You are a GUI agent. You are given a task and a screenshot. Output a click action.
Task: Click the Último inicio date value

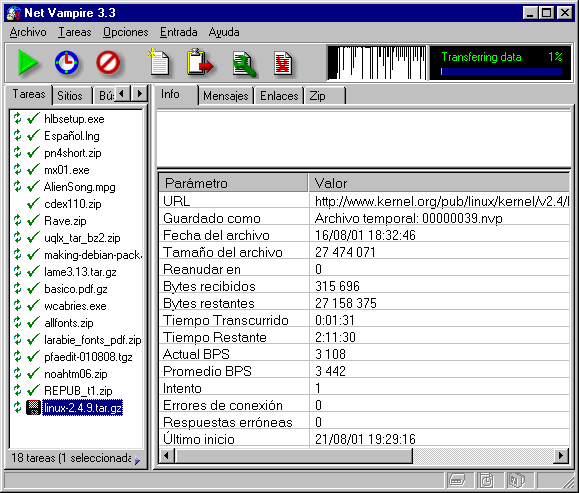(365, 439)
